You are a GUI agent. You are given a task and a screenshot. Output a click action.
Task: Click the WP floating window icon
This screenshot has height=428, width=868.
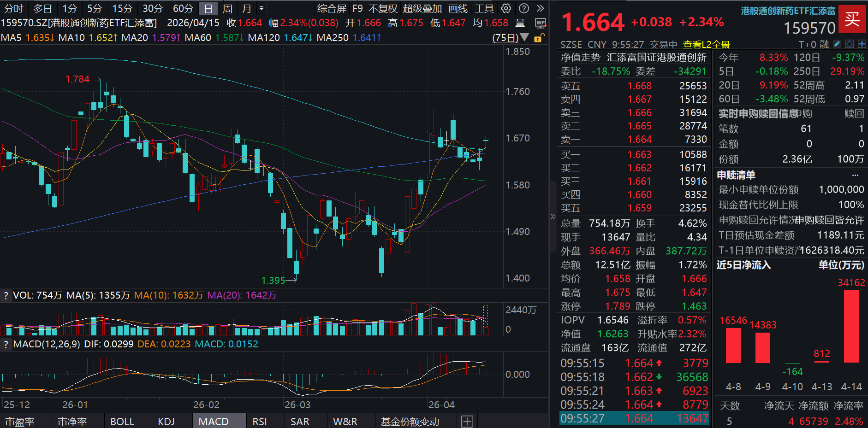click(541, 22)
